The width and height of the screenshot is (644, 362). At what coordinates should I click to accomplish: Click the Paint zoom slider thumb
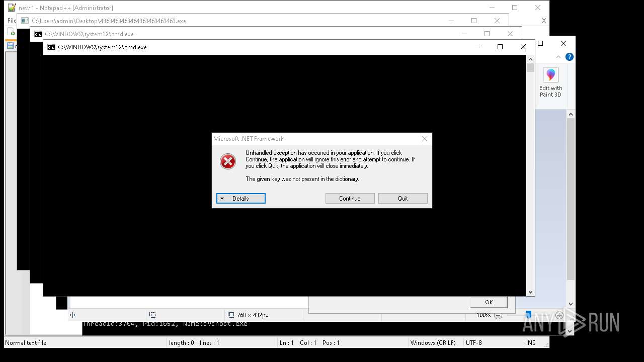tap(528, 315)
